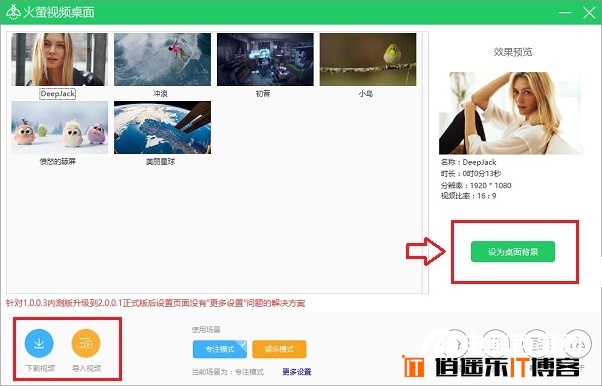Click the blue download video icon
Image resolution: width=602 pixels, height=386 pixels.
[39, 343]
